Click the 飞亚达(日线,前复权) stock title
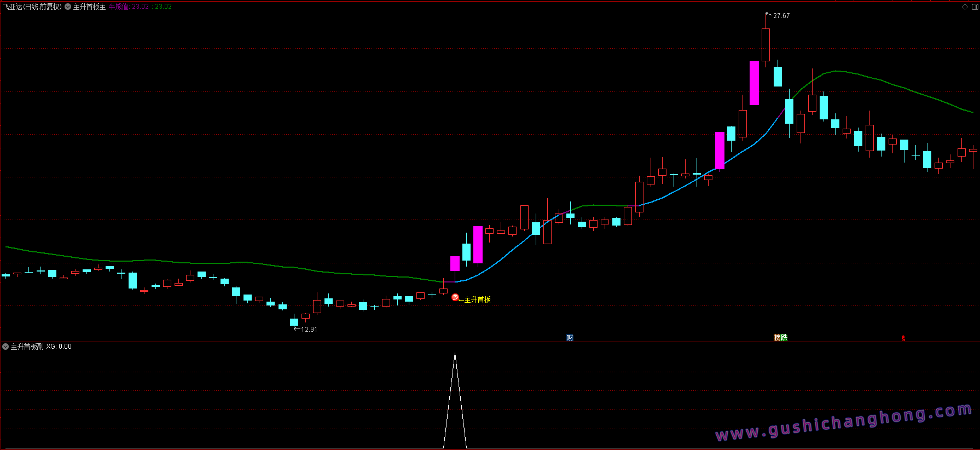This screenshot has width=980, height=450. point(32,7)
